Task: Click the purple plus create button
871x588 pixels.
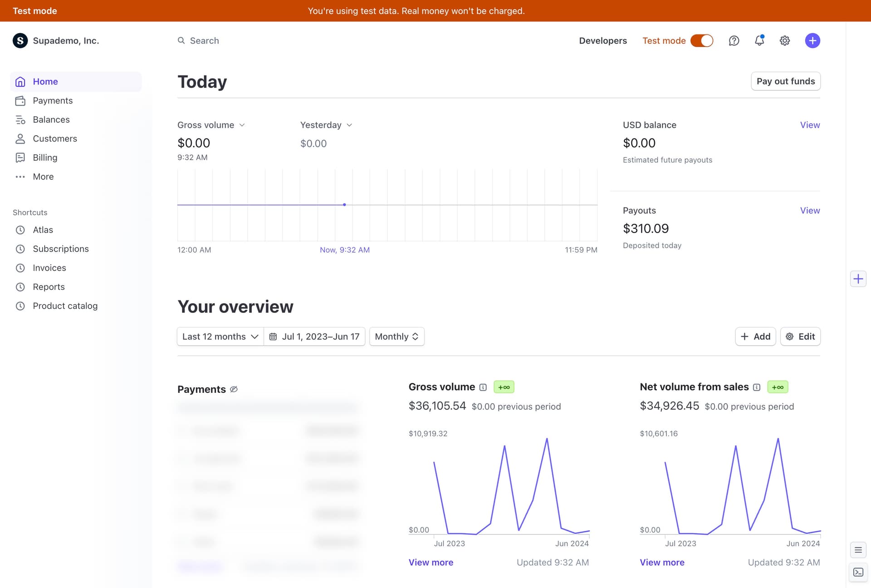Action: [x=812, y=41]
